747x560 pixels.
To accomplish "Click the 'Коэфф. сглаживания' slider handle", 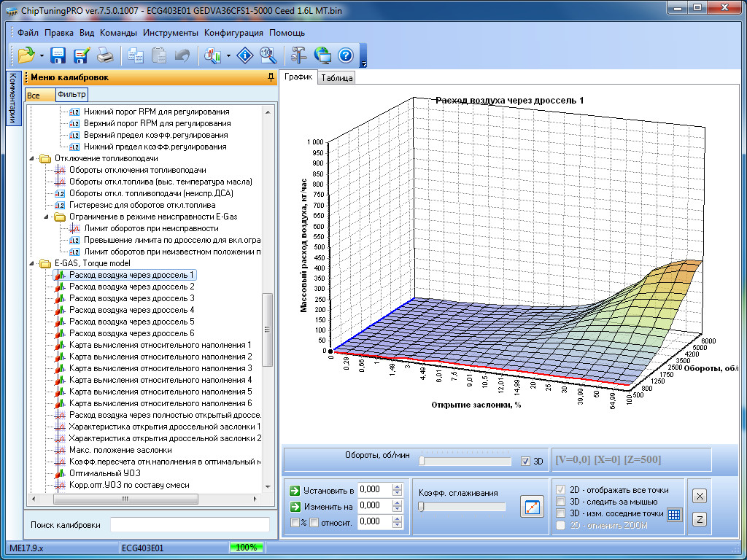I will 421,507.
